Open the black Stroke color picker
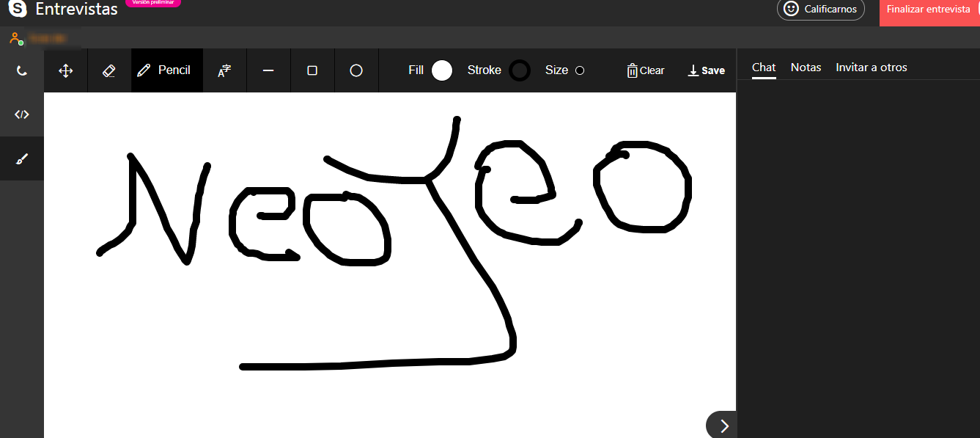Viewport: 980px width, 438px height. [x=520, y=70]
